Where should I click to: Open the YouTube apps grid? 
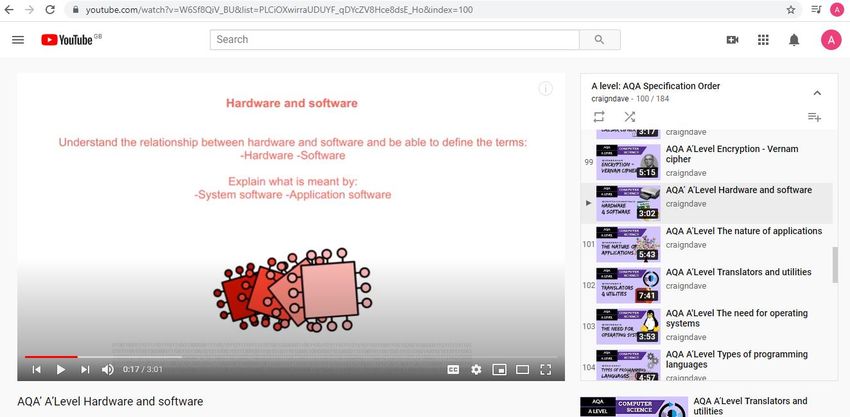pyautogui.click(x=763, y=40)
